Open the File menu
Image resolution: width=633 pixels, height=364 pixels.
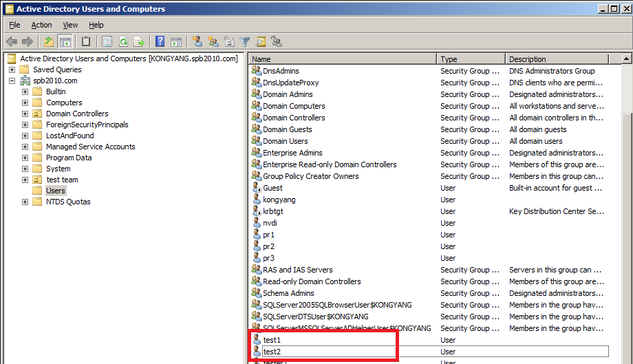[x=14, y=25]
